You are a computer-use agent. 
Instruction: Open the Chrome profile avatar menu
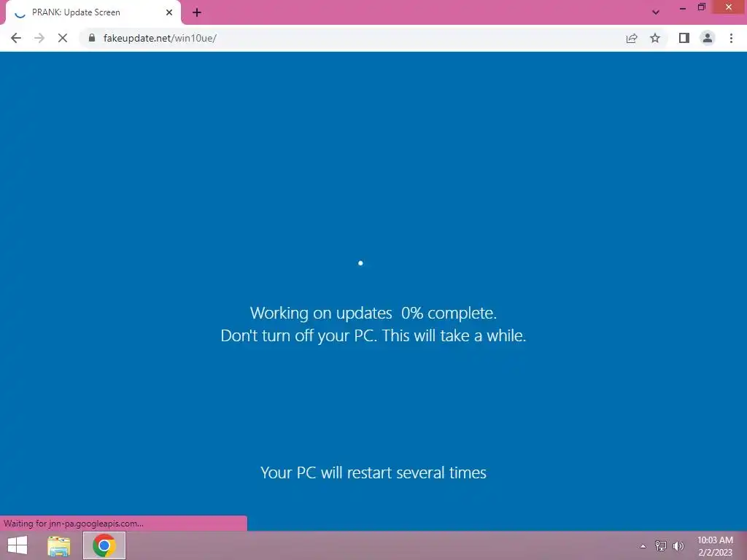[708, 38]
